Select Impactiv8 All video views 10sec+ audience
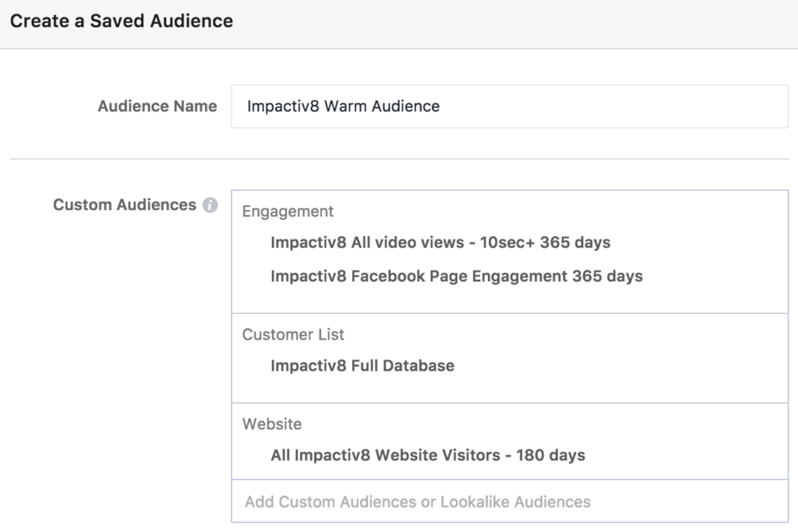Screen dimensions: 798x532 click(x=440, y=242)
